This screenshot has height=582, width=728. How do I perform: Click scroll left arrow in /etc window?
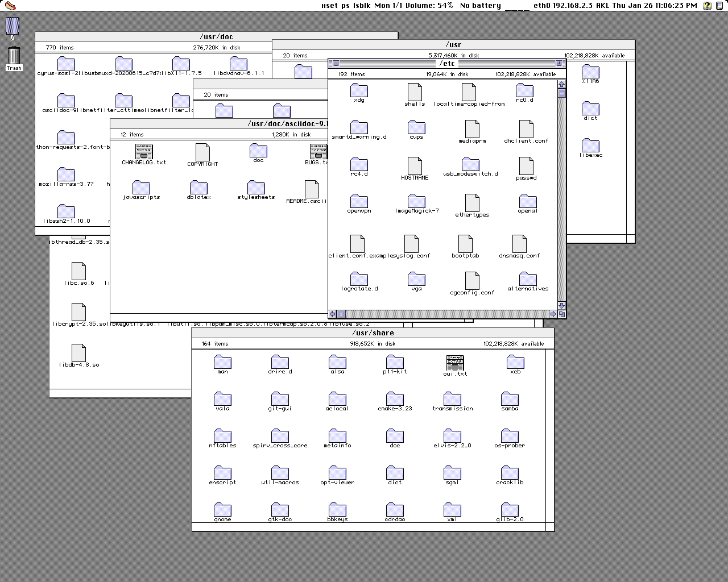[333, 314]
